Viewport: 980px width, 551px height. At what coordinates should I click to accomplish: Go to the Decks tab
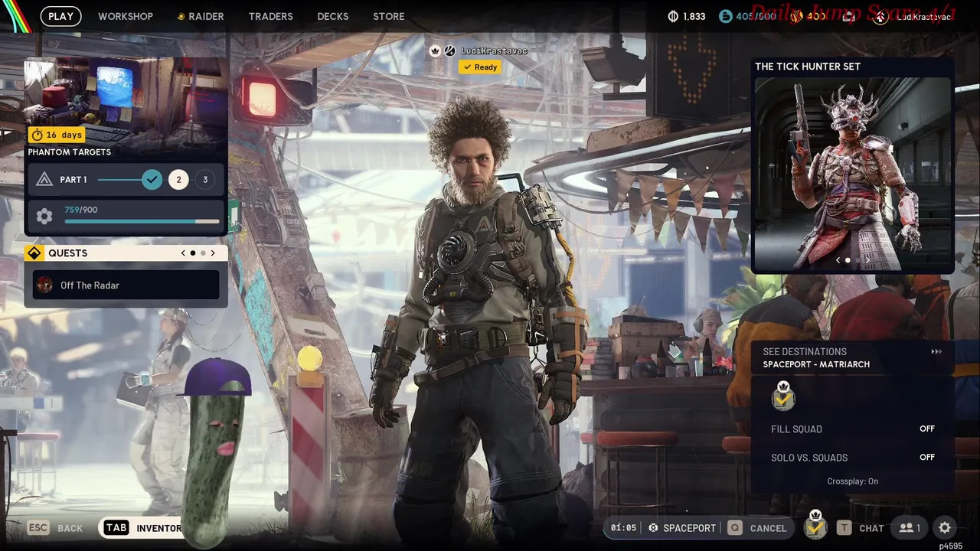pyautogui.click(x=333, y=16)
